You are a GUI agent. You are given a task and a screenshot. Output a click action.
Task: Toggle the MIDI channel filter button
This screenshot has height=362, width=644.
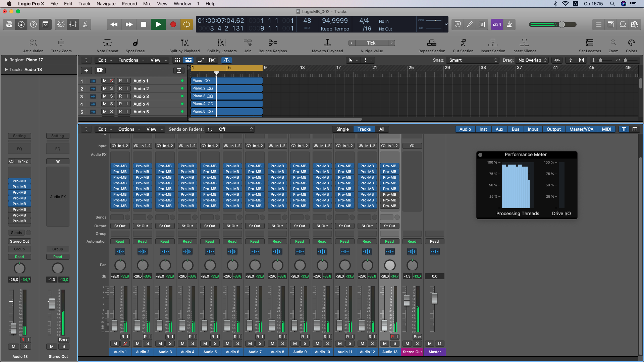click(x=606, y=129)
